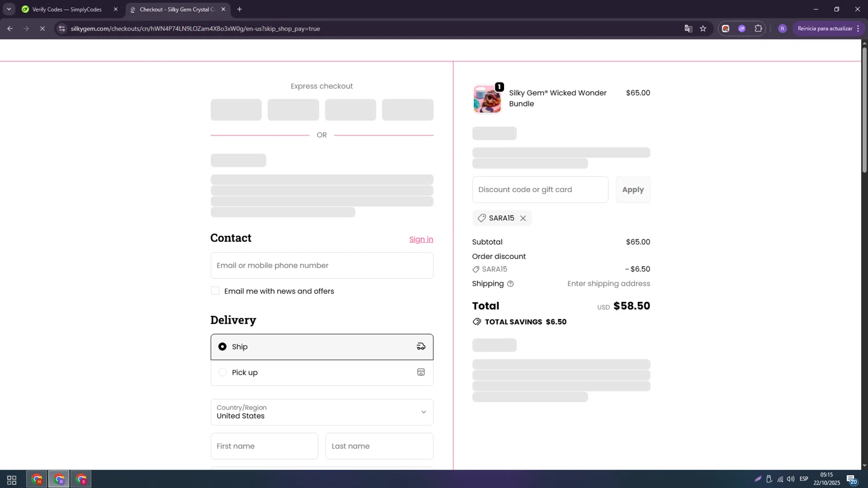868x488 pixels.
Task: Open the browser Extensions puzzle icon
Action: (758, 28)
